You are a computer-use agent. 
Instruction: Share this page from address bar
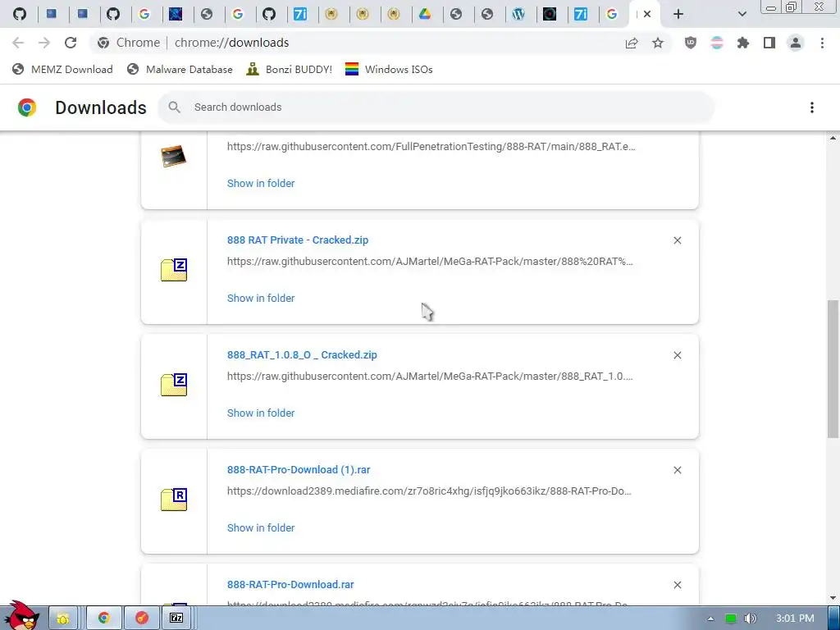click(x=632, y=43)
